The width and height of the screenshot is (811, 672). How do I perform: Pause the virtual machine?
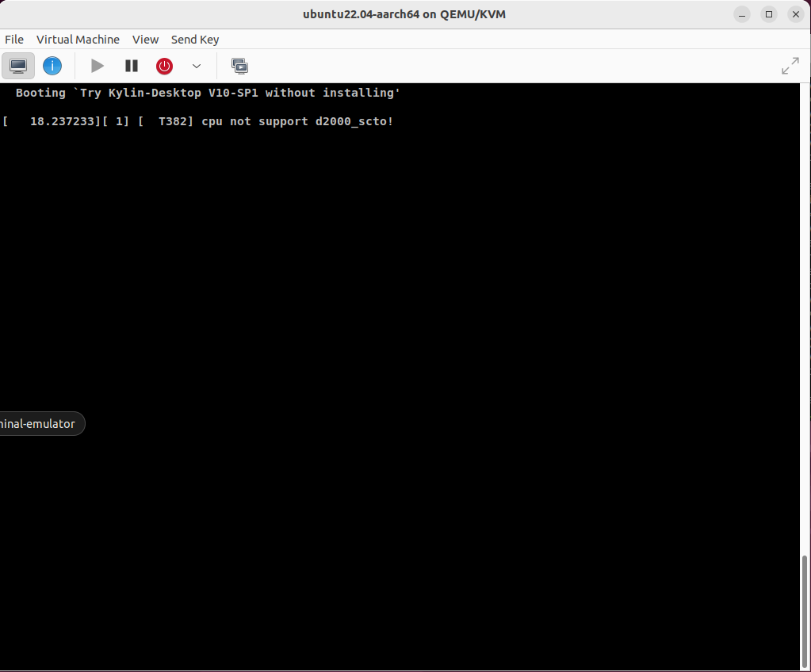point(132,66)
